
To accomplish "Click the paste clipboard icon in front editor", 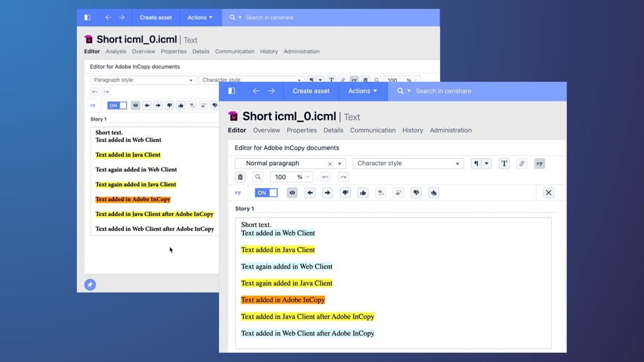I will coord(240,177).
